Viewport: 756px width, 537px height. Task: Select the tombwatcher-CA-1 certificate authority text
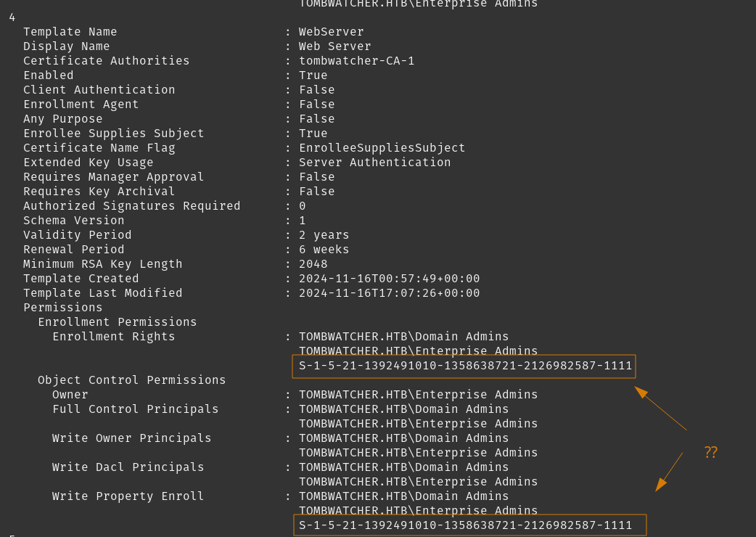356,61
